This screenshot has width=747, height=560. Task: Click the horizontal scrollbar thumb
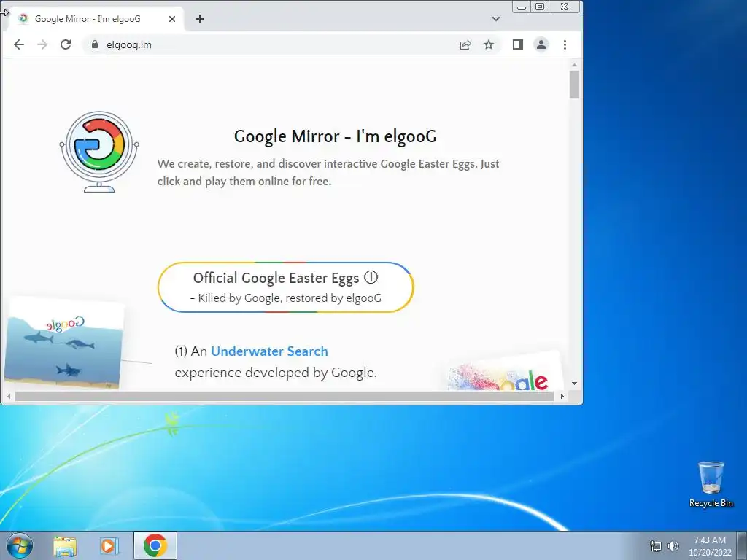click(284, 396)
